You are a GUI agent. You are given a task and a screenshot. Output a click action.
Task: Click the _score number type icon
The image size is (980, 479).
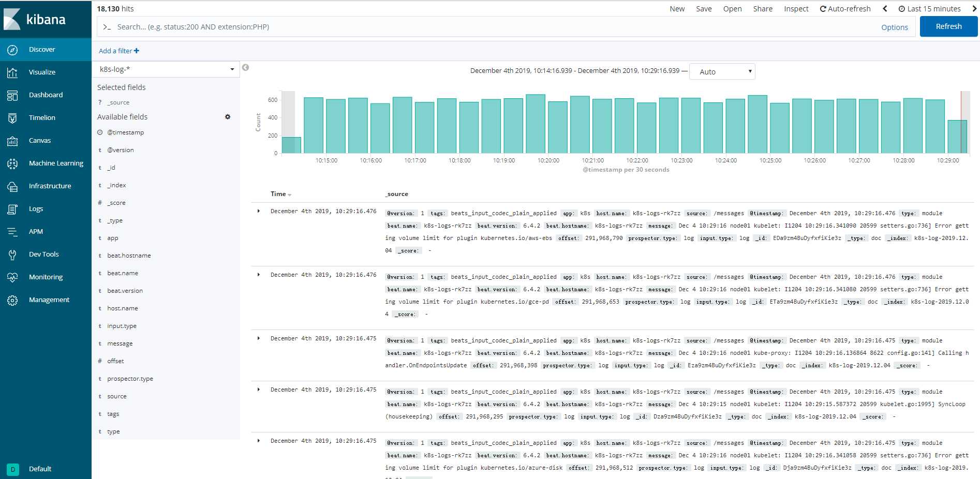(100, 203)
